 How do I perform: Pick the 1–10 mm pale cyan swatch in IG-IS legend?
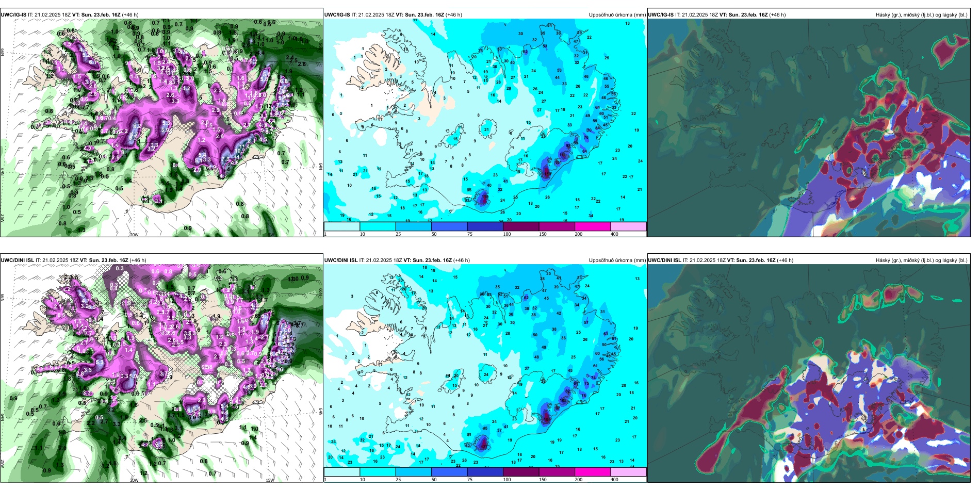[x=342, y=226]
